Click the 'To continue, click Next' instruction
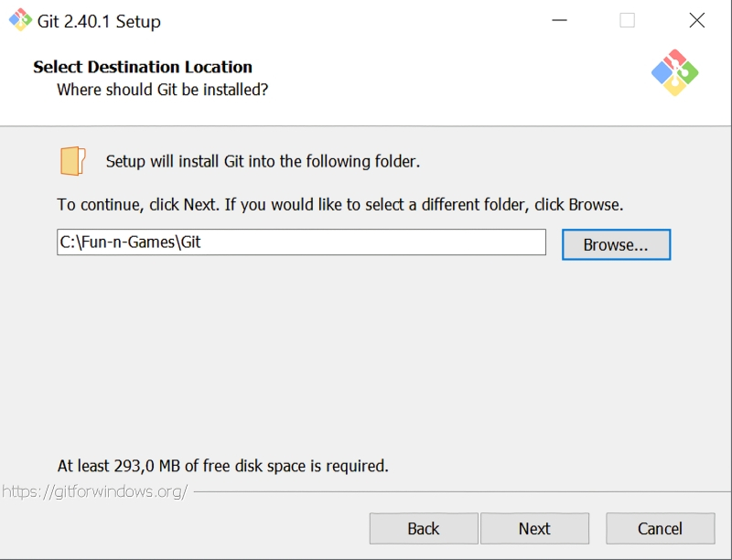 pos(340,204)
